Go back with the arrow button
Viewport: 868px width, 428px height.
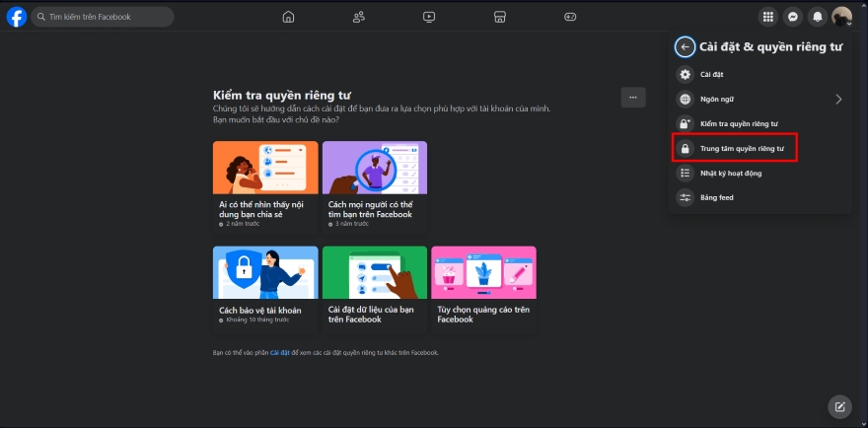[x=685, y=46]
